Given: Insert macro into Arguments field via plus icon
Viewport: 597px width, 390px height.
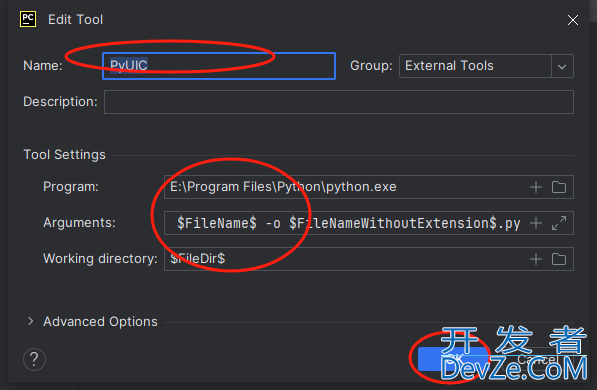Looking at the screenshot, I should click(536, 223).
